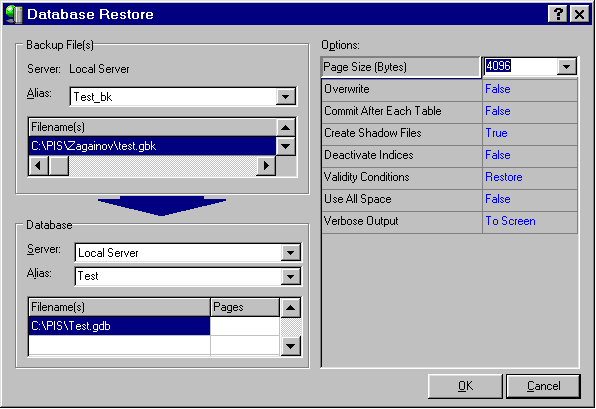Click backup filenames scroll up arrow

(286, 127)
